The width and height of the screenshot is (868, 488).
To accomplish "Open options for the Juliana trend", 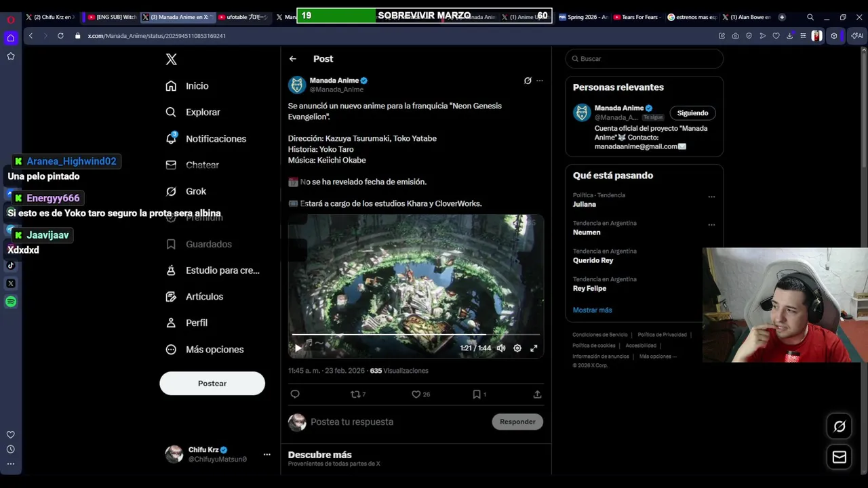I will click(711, 197).
